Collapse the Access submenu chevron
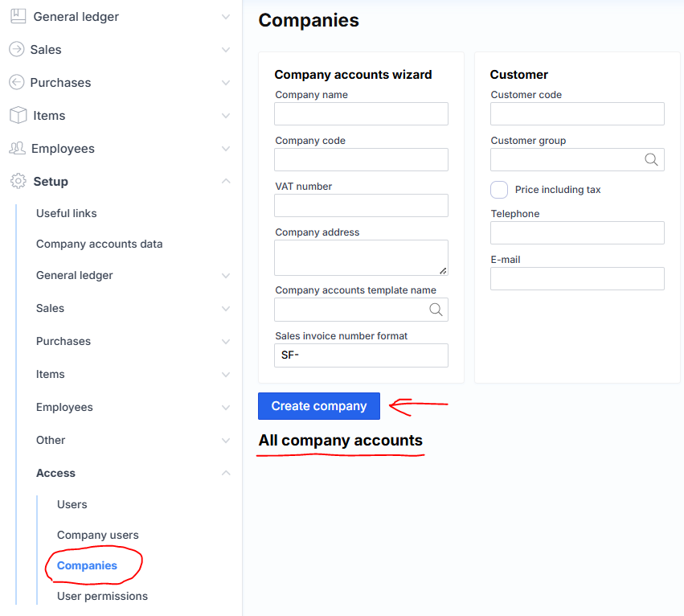The height and width of the screenshot is (616, 684). click(x=226, y=473)
